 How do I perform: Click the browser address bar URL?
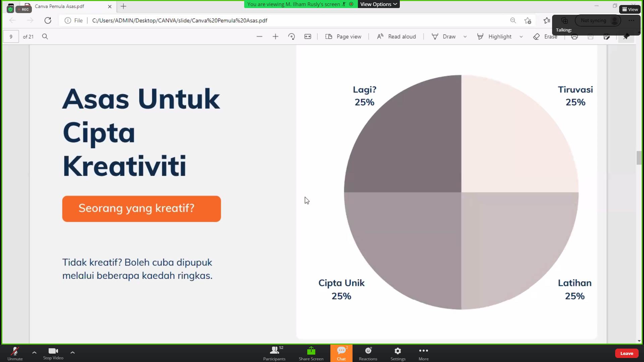coord(179,20)
